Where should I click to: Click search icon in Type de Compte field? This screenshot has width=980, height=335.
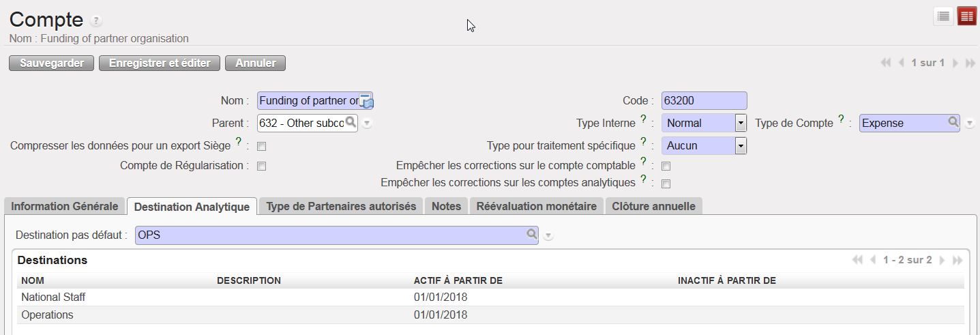[953, 123]
